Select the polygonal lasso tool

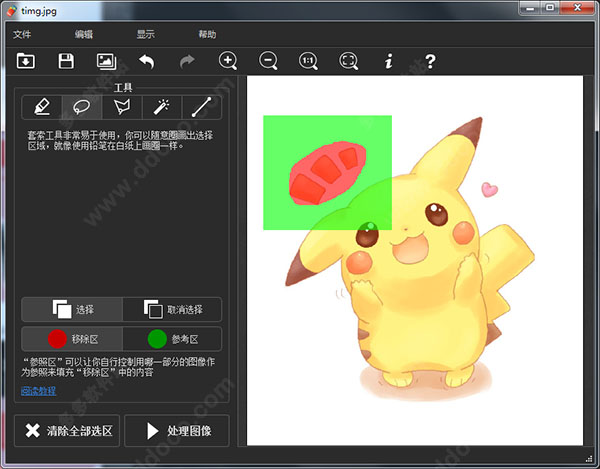pyautogui.click(x=122, y=107)
